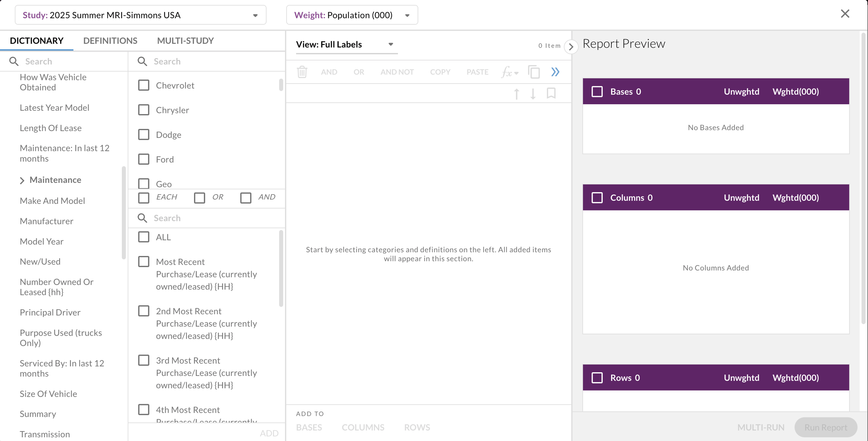Open the Weight Population dropdown
Screen dimensions: 868x441
pyautogui.click(x=352, y=15)
